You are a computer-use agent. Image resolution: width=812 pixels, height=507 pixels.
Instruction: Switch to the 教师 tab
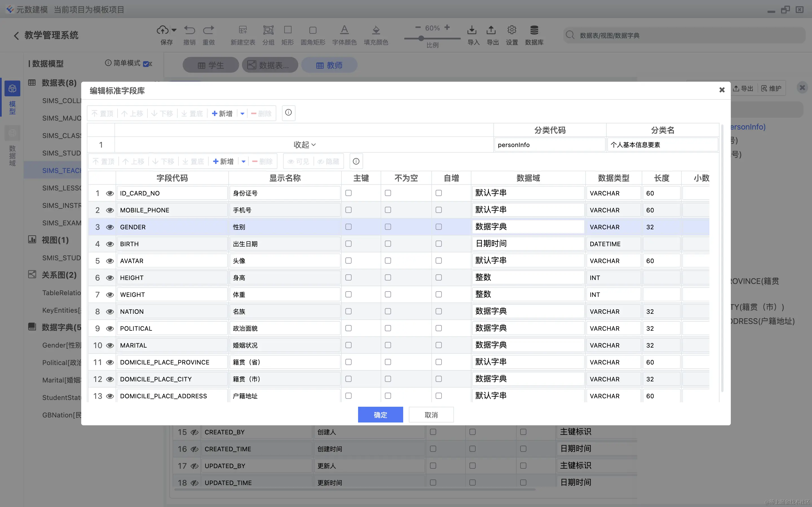(x=329, y=65)
